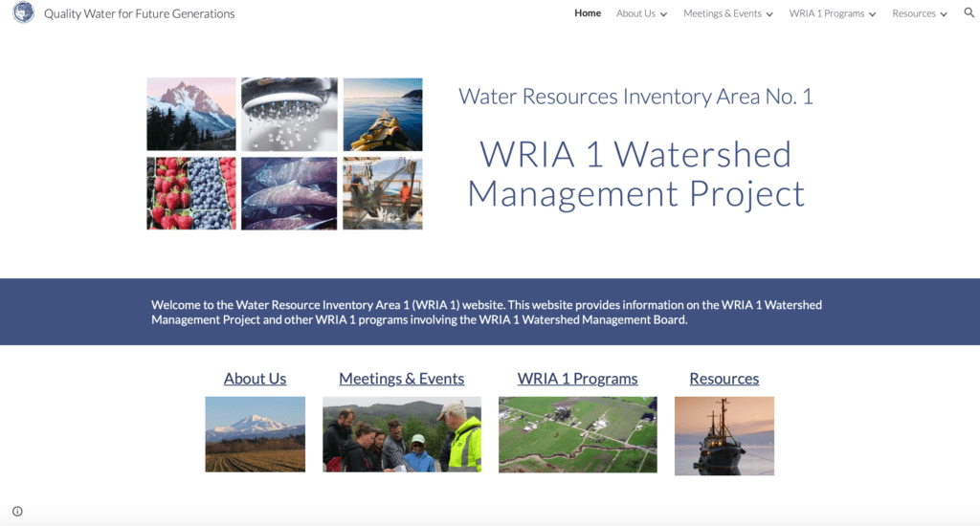Expand the Meetings & Events dropdown arrow
The width and height of the screenshot is (980, 526).
click(769, 14)
